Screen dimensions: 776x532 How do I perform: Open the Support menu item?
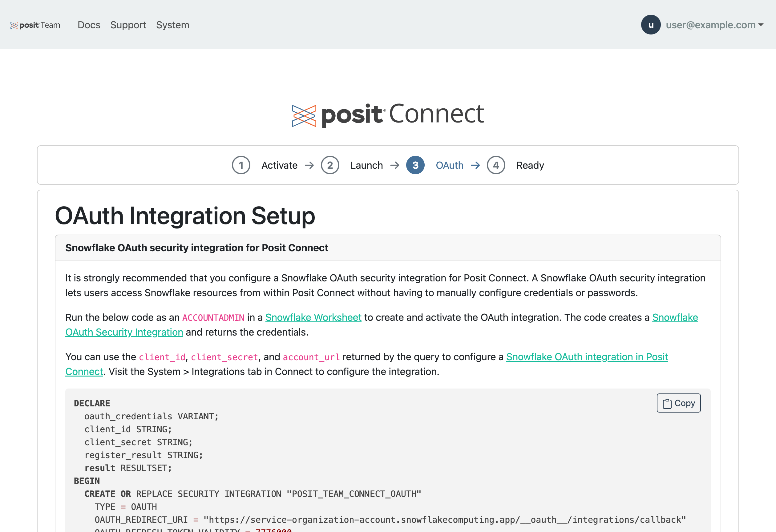(x=128, y=25)
